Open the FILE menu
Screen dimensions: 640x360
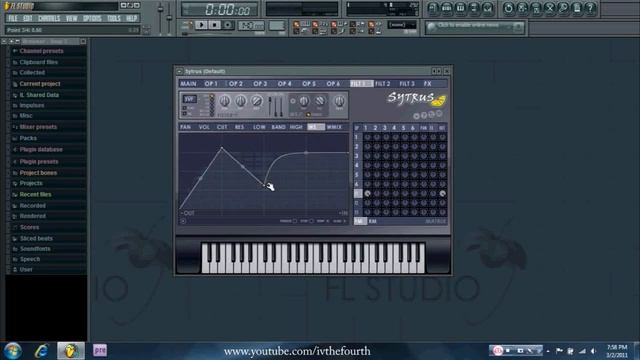pos(13,18)
